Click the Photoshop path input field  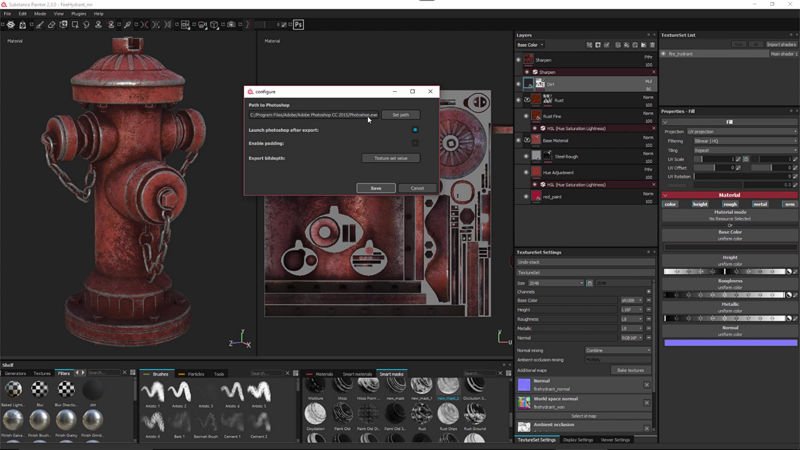point(313,115)
